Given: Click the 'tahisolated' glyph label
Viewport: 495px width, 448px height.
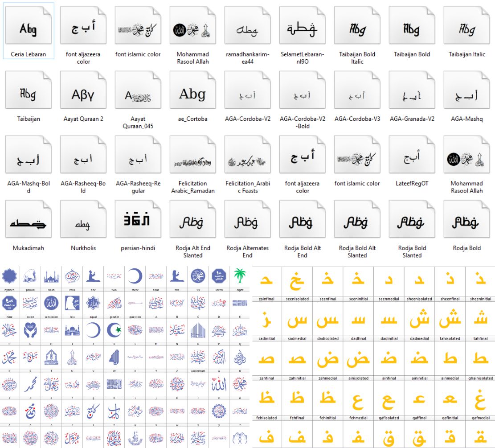Looking at the screenshot, I should click(x=450, y=338).
